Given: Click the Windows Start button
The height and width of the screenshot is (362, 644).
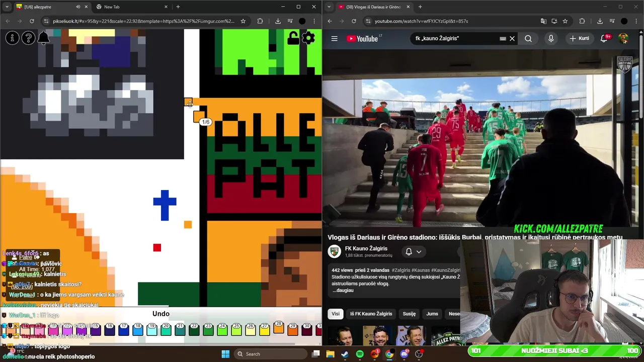Looking at the screenshot, I should (x=225, y=354).
